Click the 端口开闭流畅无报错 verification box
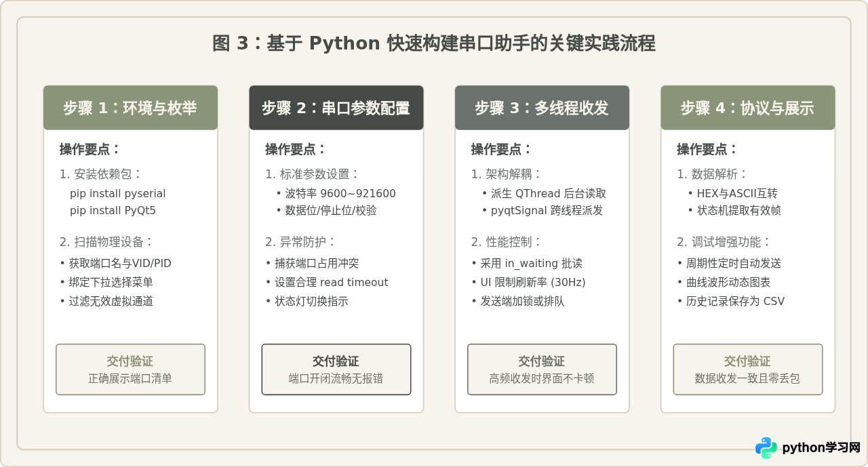Image resolution: width=868 pixels, height=467 pixels. click(x=336, y=369)
